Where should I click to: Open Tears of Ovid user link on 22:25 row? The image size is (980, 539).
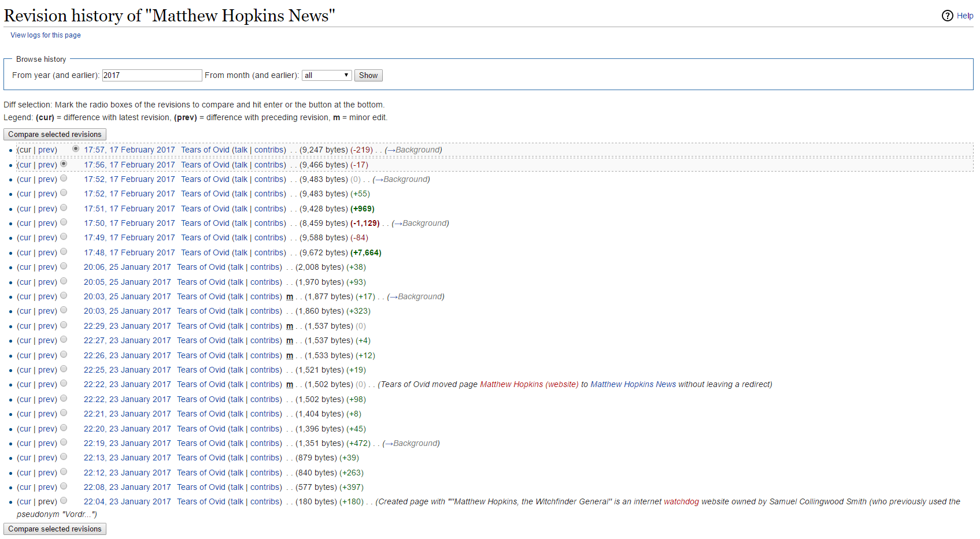201,370
